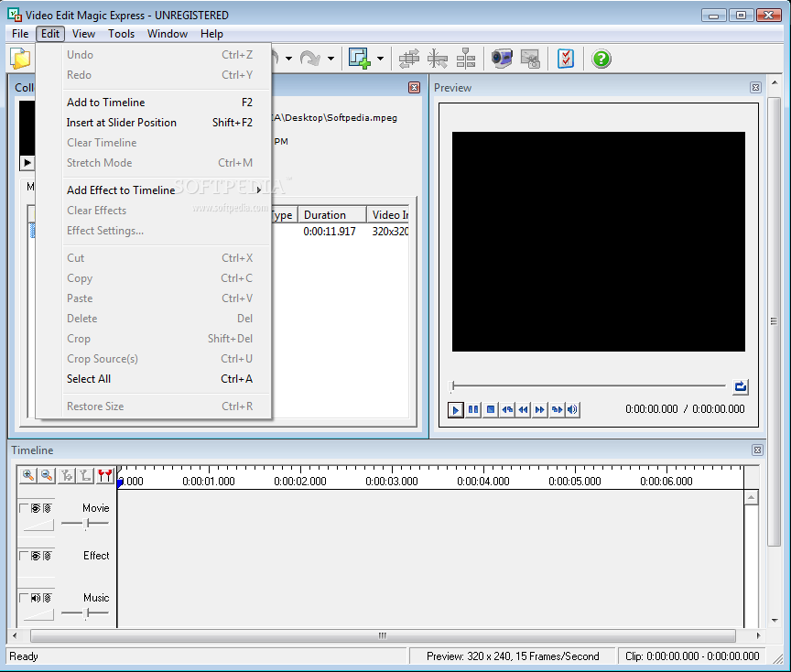Zoom out on the timeline

pyautogui.click(x=47, y=475)
